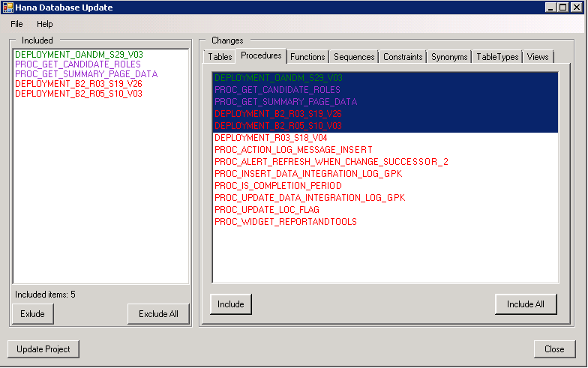Select PROC_GET_CANDIDATE_ROLES in Included list
This screenshot has width=588, height=368.
(x=100, y=64)
